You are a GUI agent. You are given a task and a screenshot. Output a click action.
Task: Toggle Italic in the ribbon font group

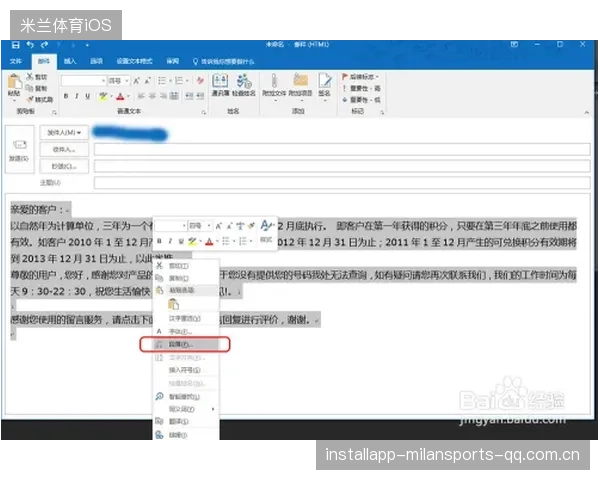click(77, 96)
